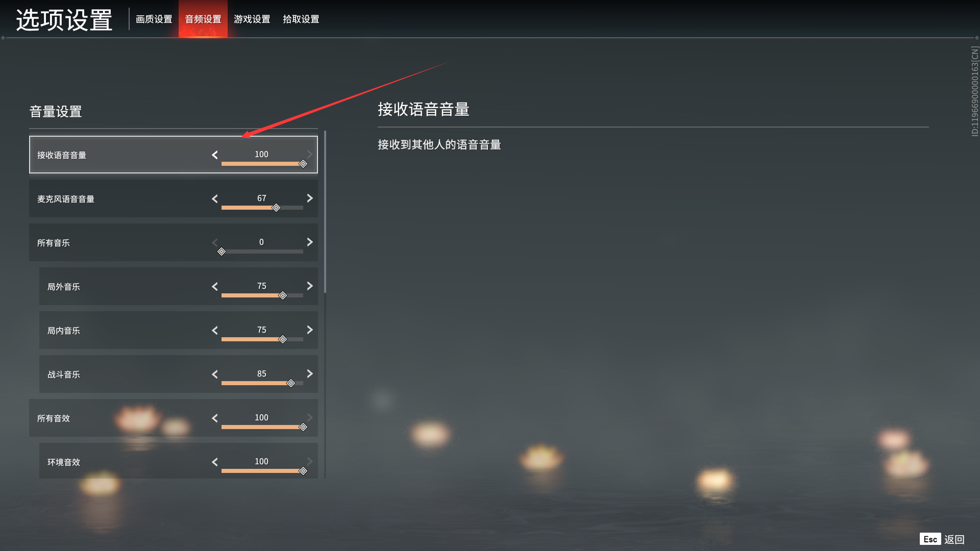Screen dimensions: 980x551
Task: Click the 战斗音乐 slider track
Action: click(262, 383)
